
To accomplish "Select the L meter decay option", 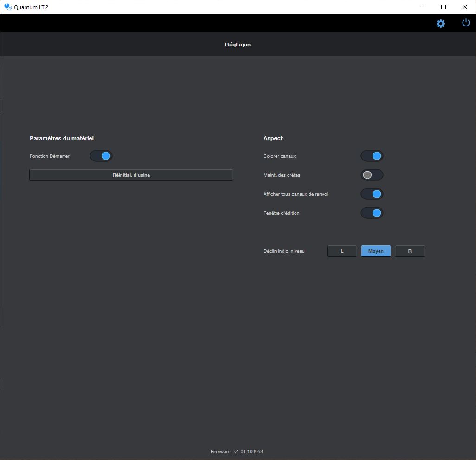I will 342,251.
